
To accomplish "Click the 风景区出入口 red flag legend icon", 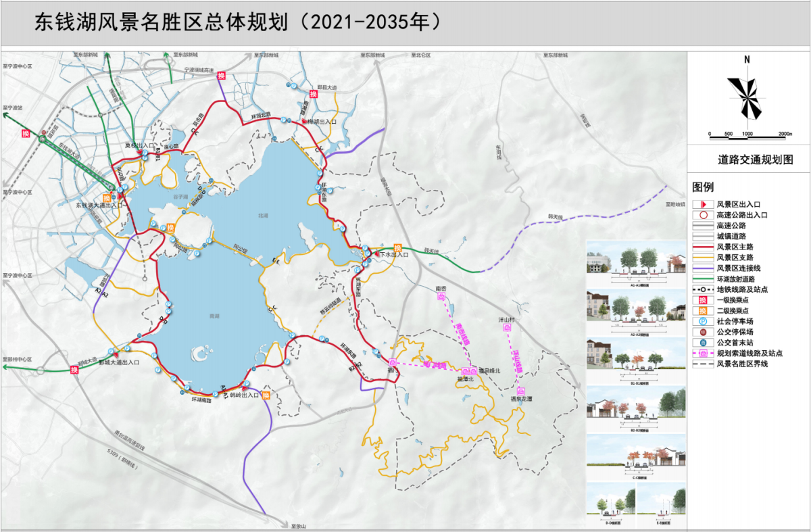I will coord(704,203).
